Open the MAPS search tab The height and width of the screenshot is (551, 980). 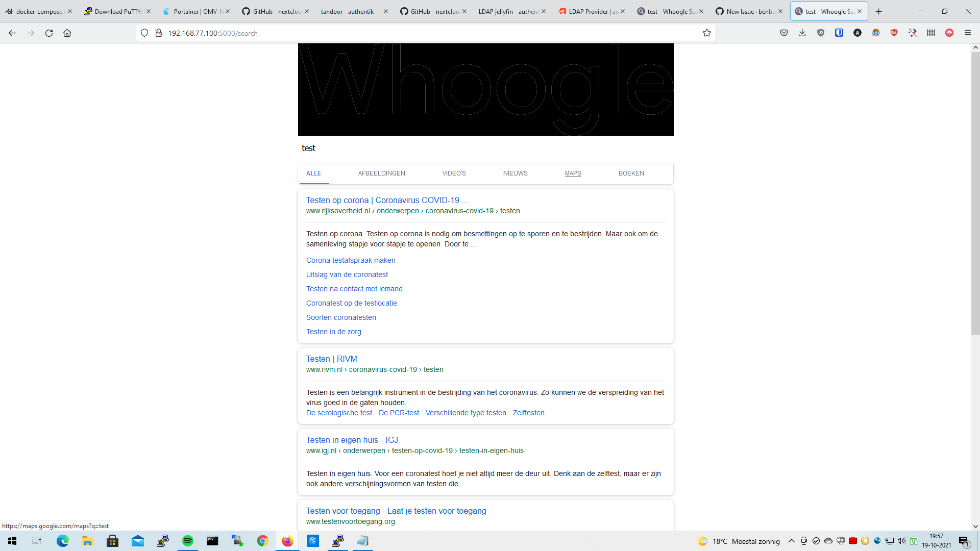pyautogui.click(x=573, y=173)
